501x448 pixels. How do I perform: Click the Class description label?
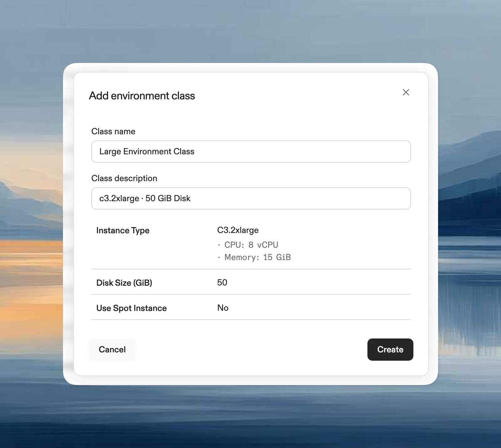point(124,178)
